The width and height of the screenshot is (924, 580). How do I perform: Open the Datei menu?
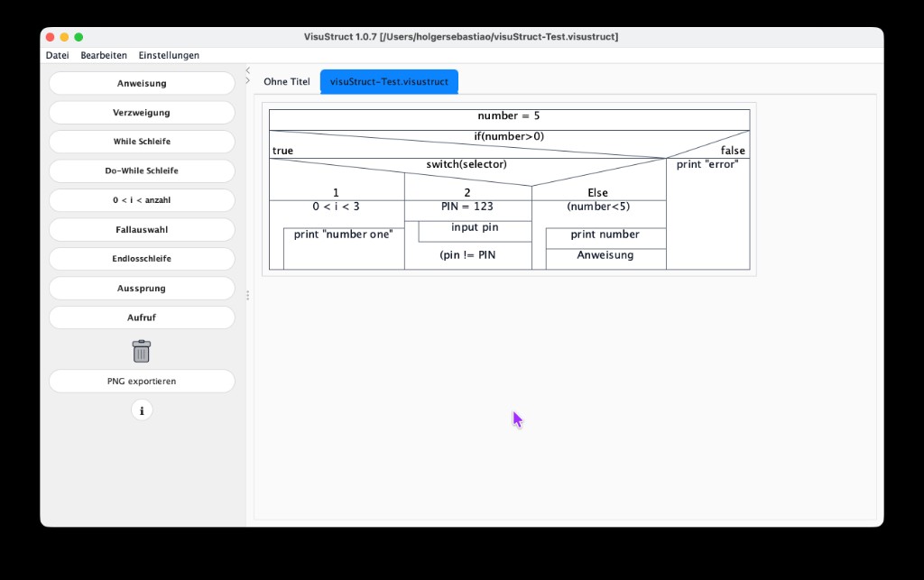(x=58, y=55)
